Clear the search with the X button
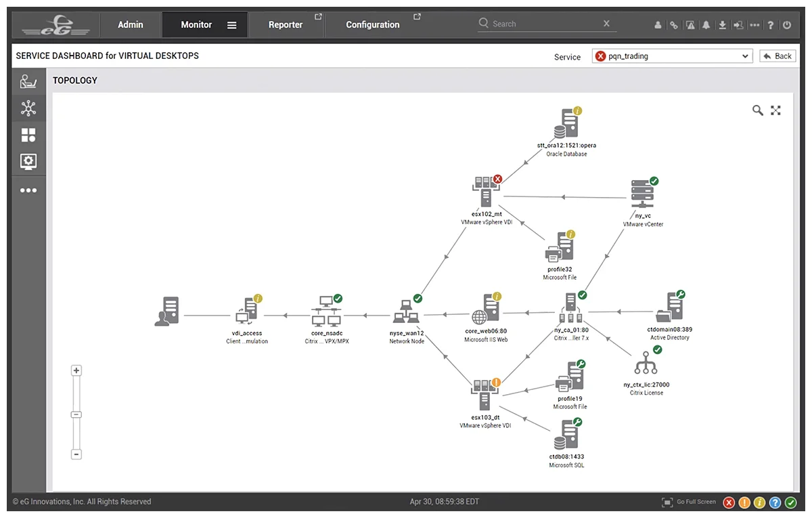This screenshot has width=812, height=518. 606,24
